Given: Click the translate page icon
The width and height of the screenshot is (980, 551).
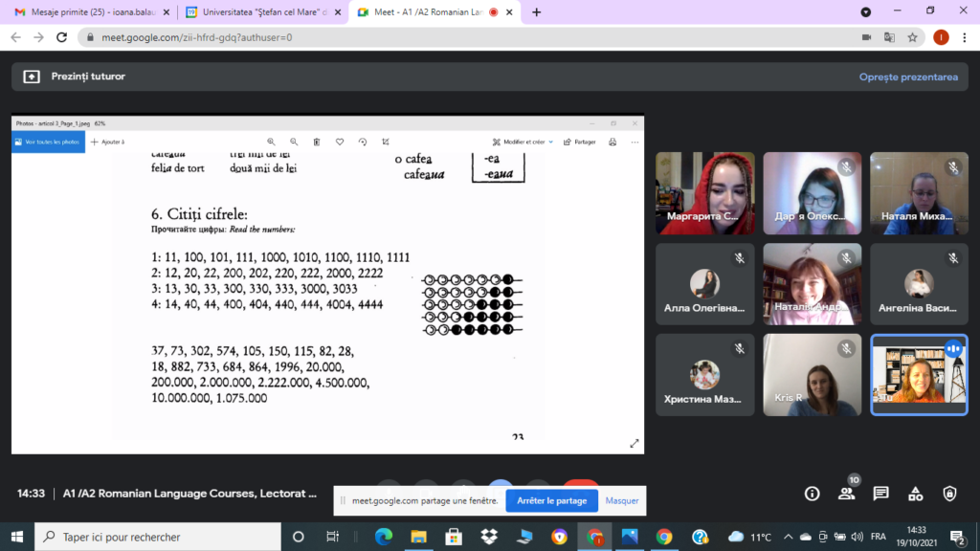Looking at the screenshot, I should pyautogui.click(x=889, y=37).
